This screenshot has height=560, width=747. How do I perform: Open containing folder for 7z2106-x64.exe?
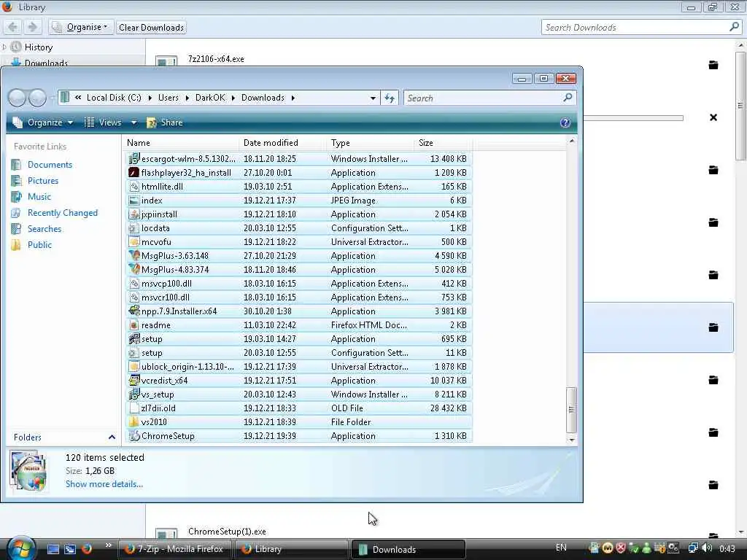click(713, 65)
